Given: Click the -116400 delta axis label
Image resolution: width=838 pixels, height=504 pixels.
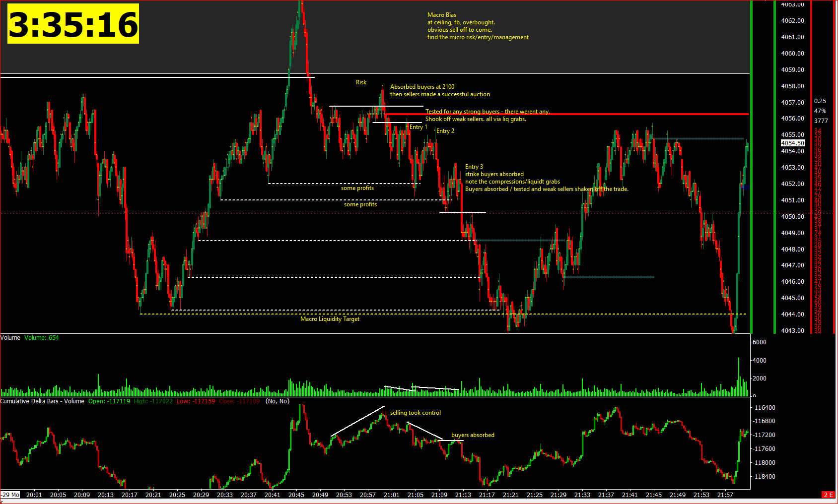Looking at the screenshot, I should point(764,408).
